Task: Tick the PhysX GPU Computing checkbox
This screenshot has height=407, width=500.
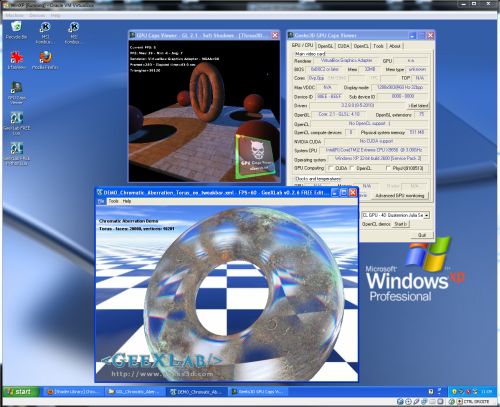Action: point(388,168)
